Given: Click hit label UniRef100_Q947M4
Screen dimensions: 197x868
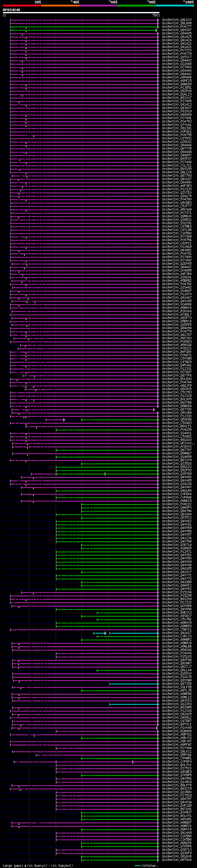Looking at the screenshot, I should (177, 511).
